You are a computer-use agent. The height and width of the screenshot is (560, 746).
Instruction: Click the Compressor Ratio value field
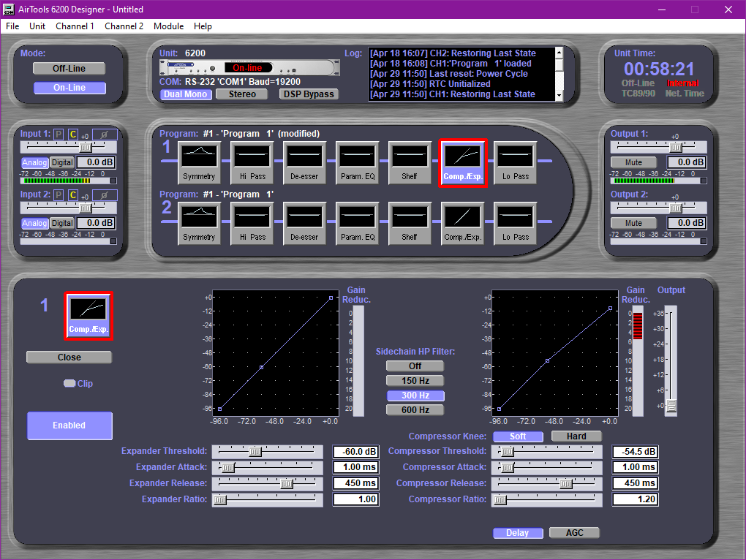tap(635, 499)
